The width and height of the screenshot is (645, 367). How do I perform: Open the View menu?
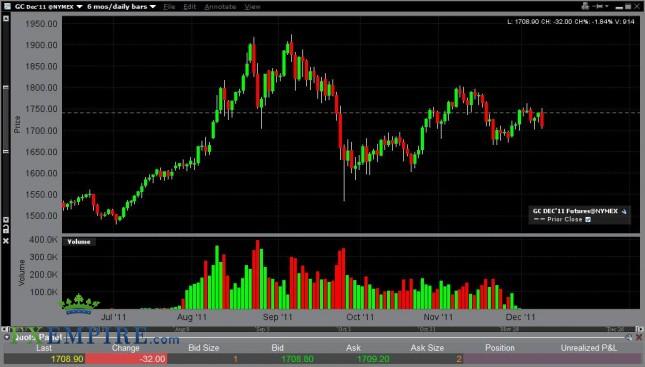[x=252, y=7]
